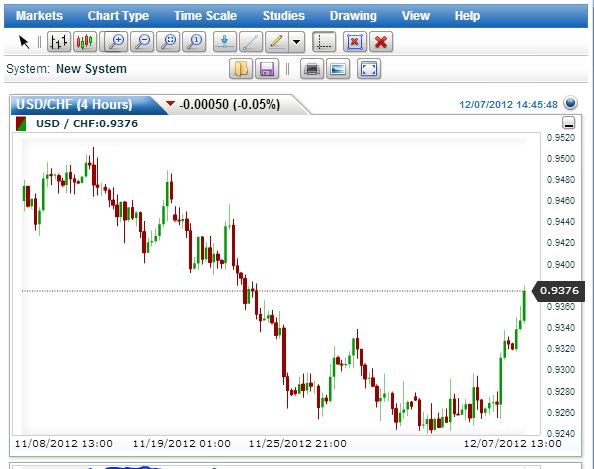Select the arrow pointer tool
This screenshot has height=469, width=594.
coord(24,42)
